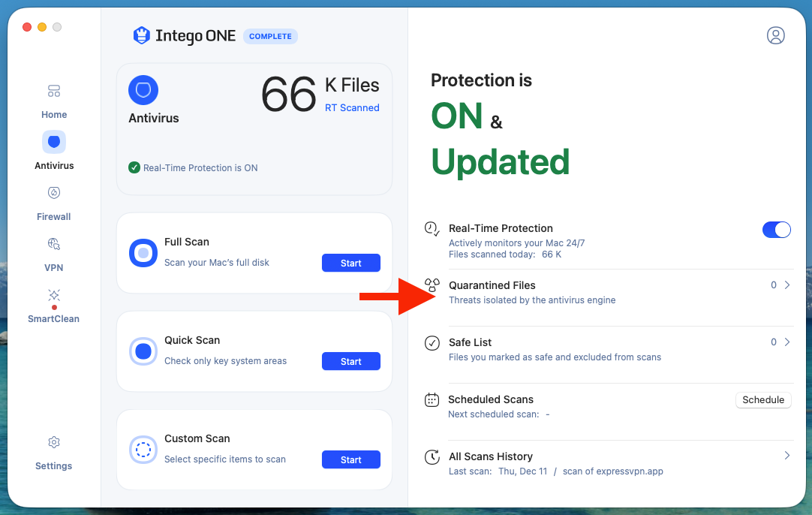
Task: Click the Scheduled Scans title
Action: coord(490,399)
